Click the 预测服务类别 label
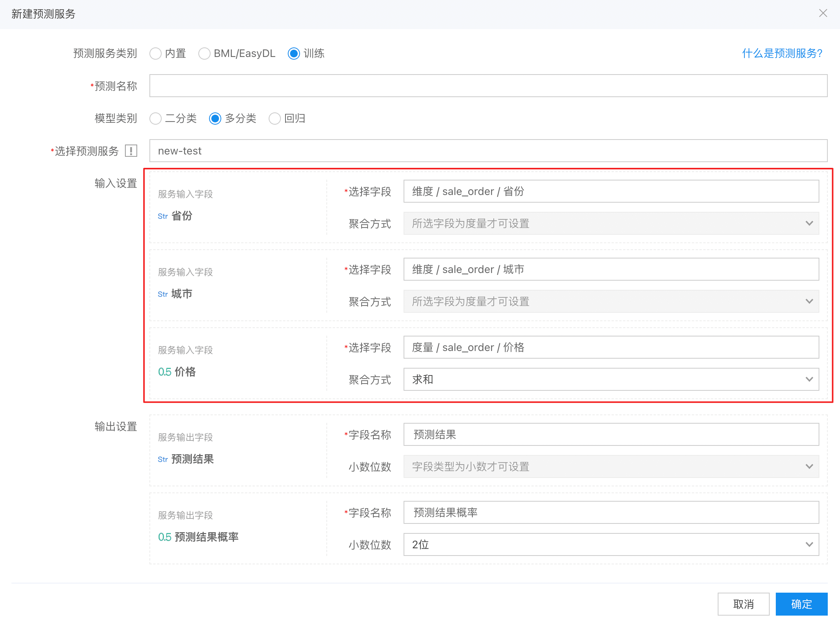840x624 pixels. coord(105,54)
